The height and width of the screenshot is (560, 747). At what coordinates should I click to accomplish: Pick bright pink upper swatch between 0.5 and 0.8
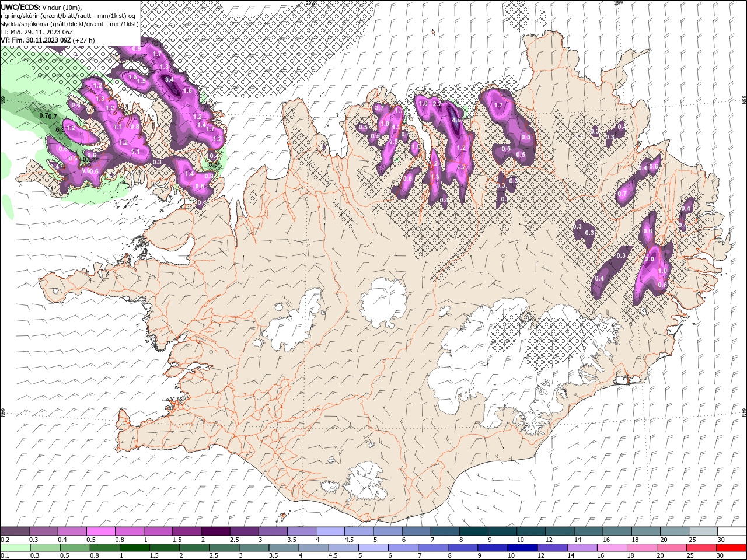100,531
